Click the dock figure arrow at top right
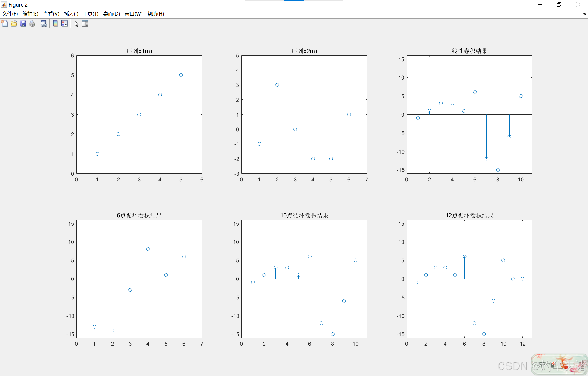588x376 pixels. (x=585, y=14)
